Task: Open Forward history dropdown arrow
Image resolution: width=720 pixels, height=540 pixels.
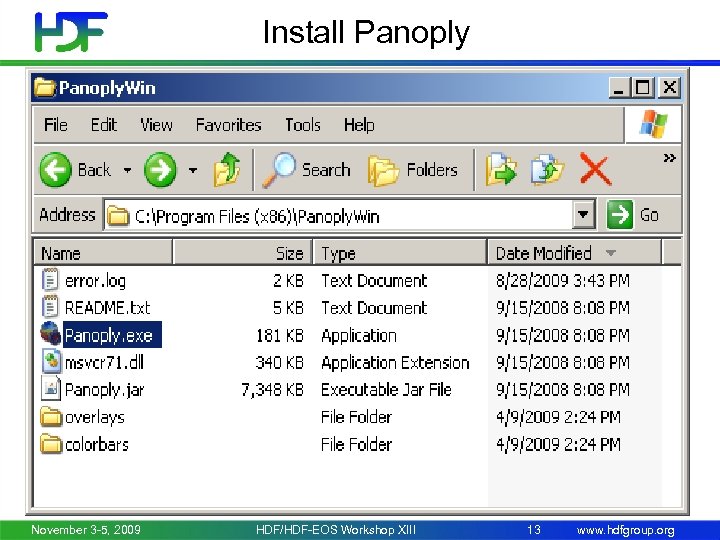Action: point(193,170)
